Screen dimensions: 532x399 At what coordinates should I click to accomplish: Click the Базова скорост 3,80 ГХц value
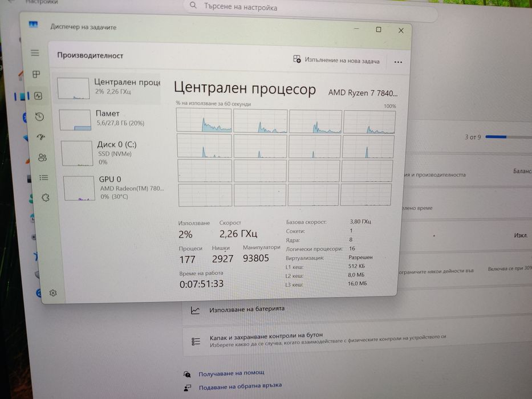point(360,222)
